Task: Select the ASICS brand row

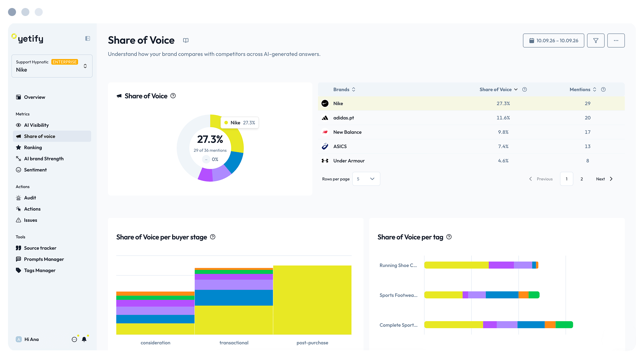Action: click(471, 146)
